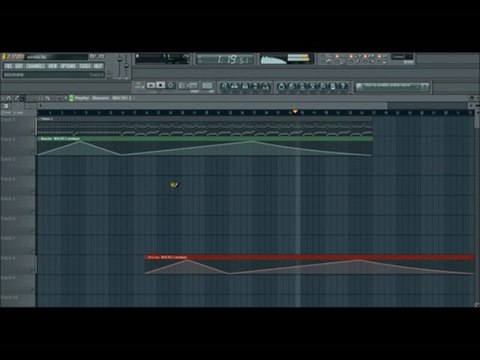Click the globe icon in news panel
Viewport: 480px width, 360px height.
[x=359, y=87]
